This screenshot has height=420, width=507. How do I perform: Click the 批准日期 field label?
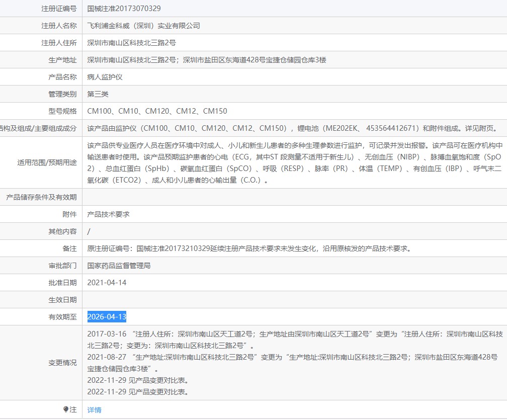(62, 283)
